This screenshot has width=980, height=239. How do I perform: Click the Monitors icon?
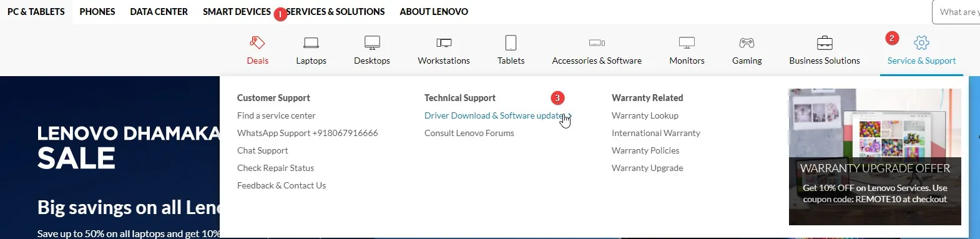(x=687, y=42)
